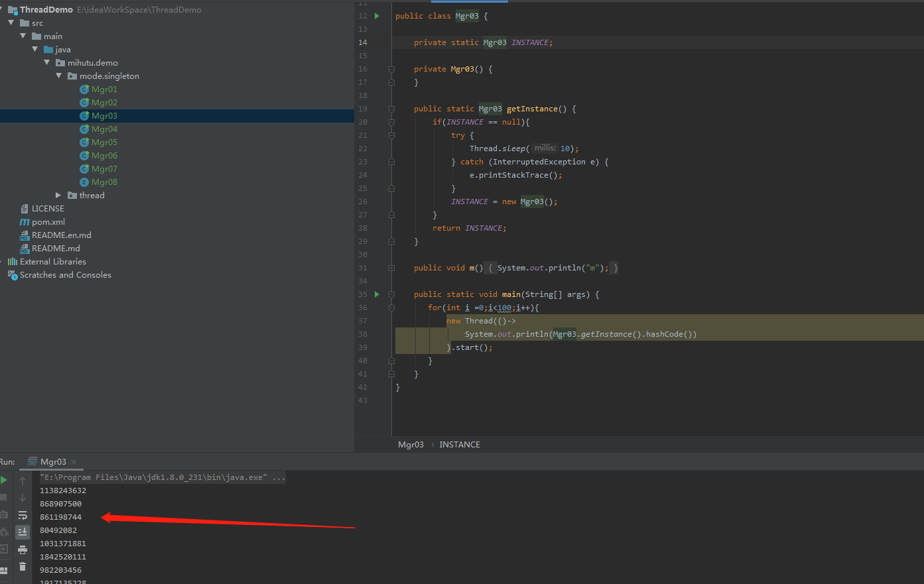This screenshot has width=924, height=584.
Task: Click the run gutter icon beside class Mgr03
Action: pyautogui.click(x=377, y=16)
